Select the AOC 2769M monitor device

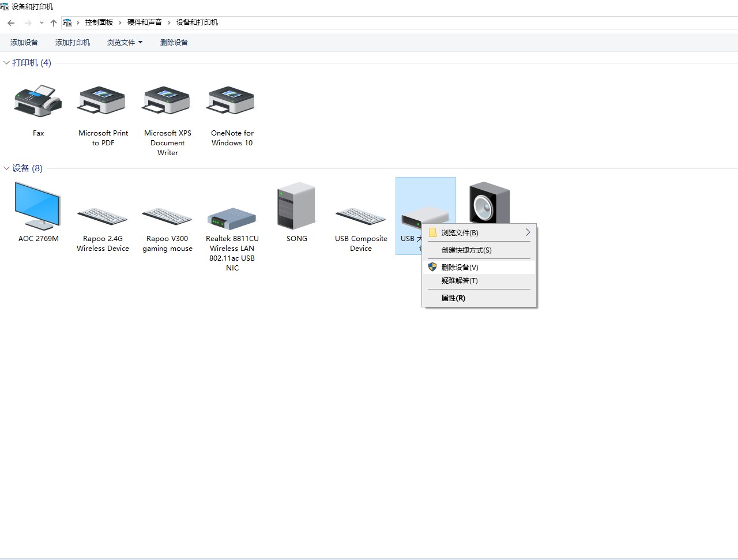click(38, 206)
